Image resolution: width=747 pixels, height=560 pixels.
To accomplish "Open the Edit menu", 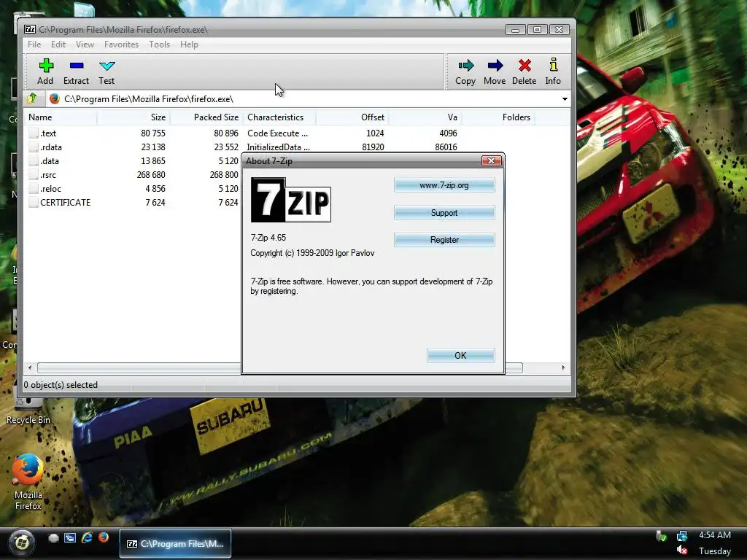I will (x=58, y=44).
